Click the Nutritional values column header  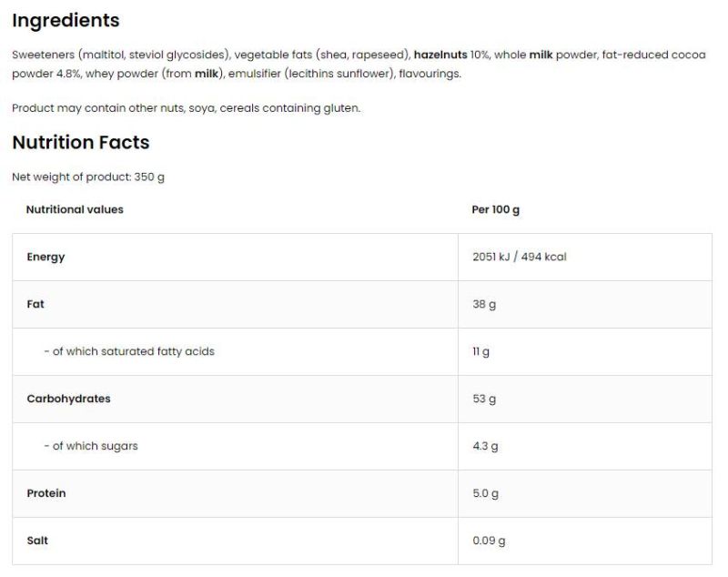coord(75,209)
